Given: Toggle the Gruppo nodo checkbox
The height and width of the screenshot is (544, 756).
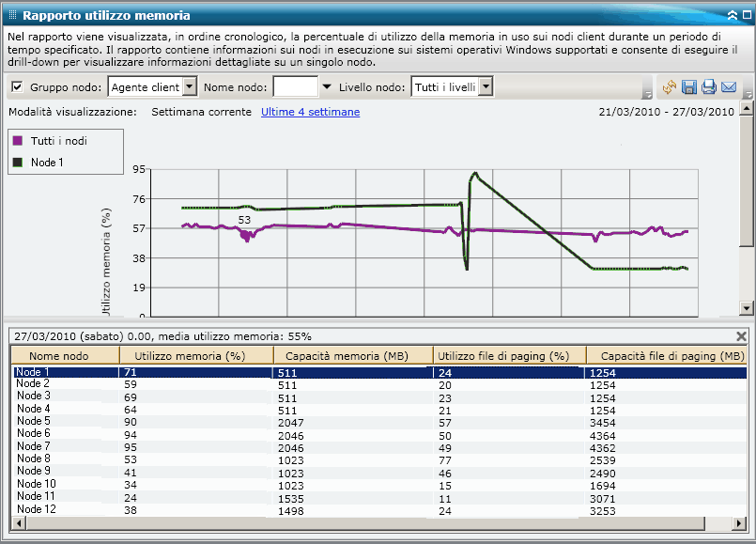Looking at the screenshot, I should coord(15,85).
